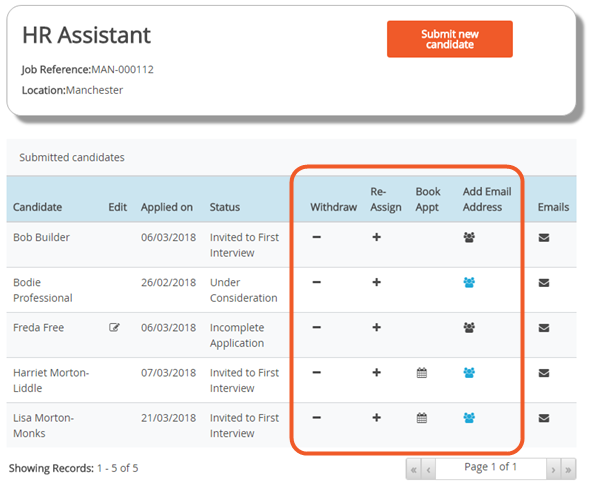Open edit icon for Freda Free
The height and width of the screenshot is (491, 591).
pyautogui.click(x=114, y=327)
